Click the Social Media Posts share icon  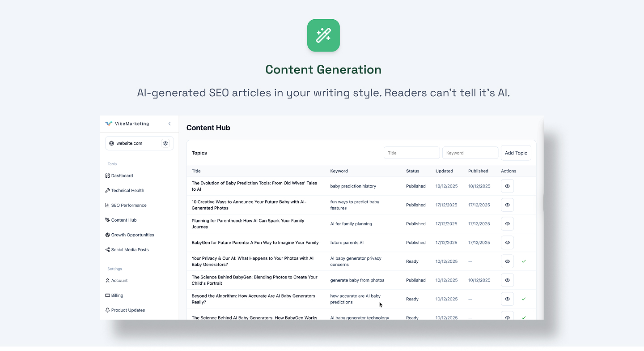[107, 249]
